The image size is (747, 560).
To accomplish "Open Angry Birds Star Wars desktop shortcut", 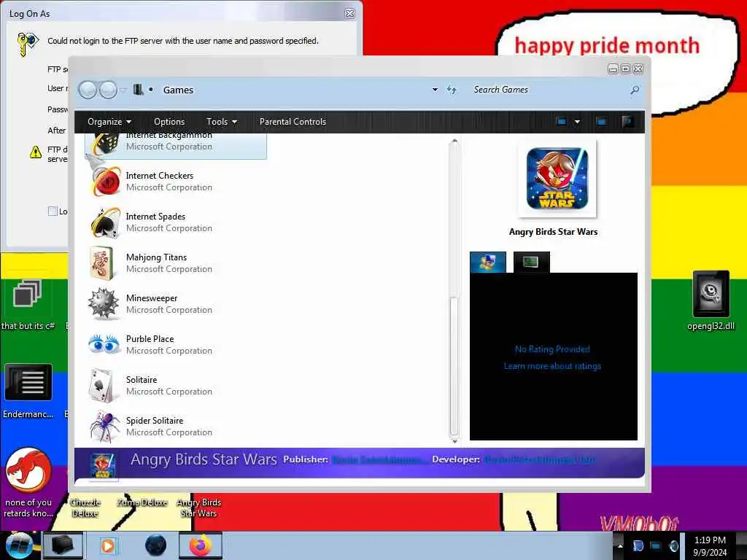I will coord(198,507).
